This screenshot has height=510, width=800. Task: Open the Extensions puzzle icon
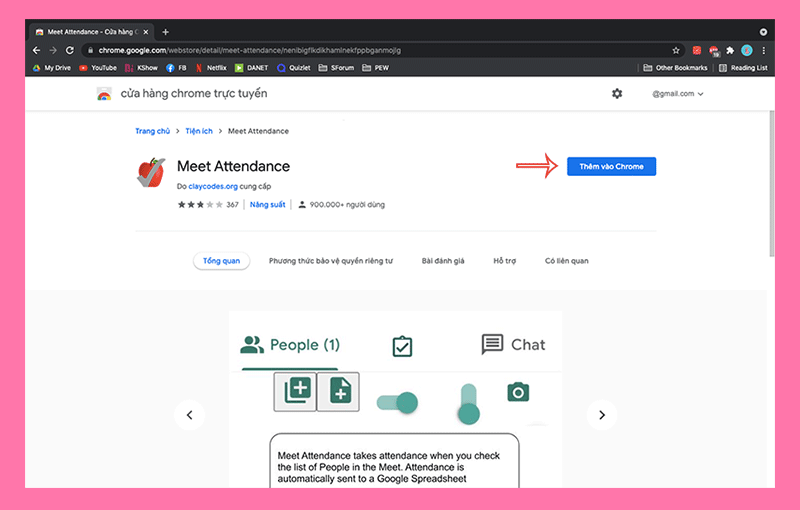coord(730,50)
